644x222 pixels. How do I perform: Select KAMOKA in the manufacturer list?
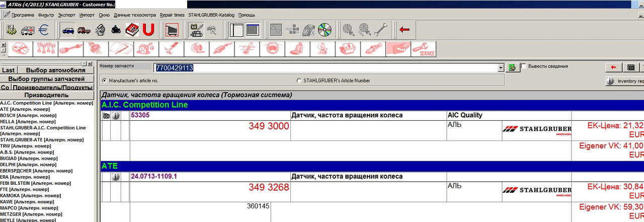coord(30,195)
